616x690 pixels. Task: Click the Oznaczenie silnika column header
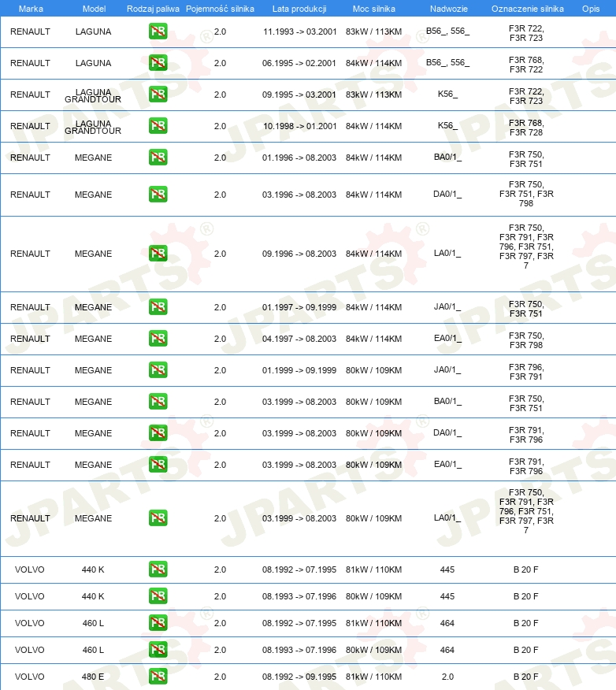click(528, 9)
